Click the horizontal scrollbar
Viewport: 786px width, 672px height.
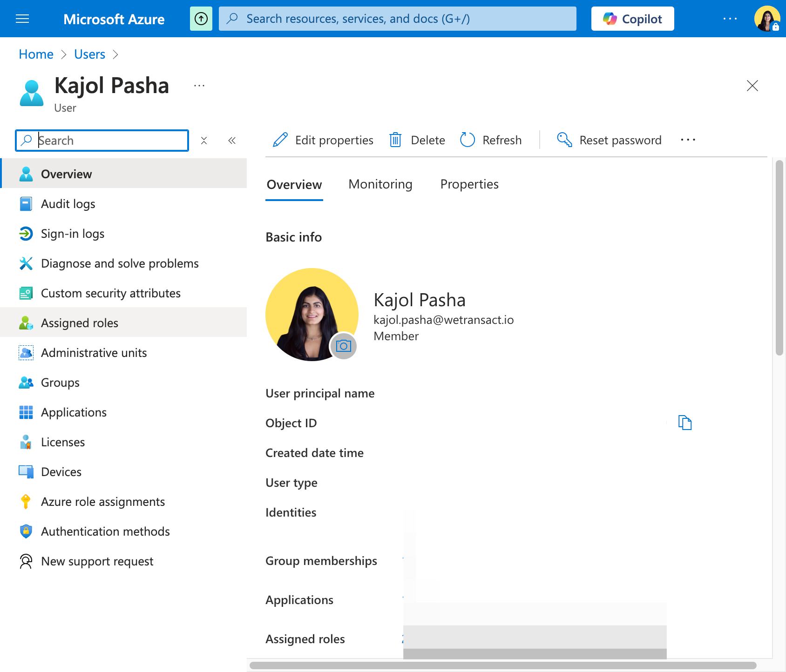503,665
